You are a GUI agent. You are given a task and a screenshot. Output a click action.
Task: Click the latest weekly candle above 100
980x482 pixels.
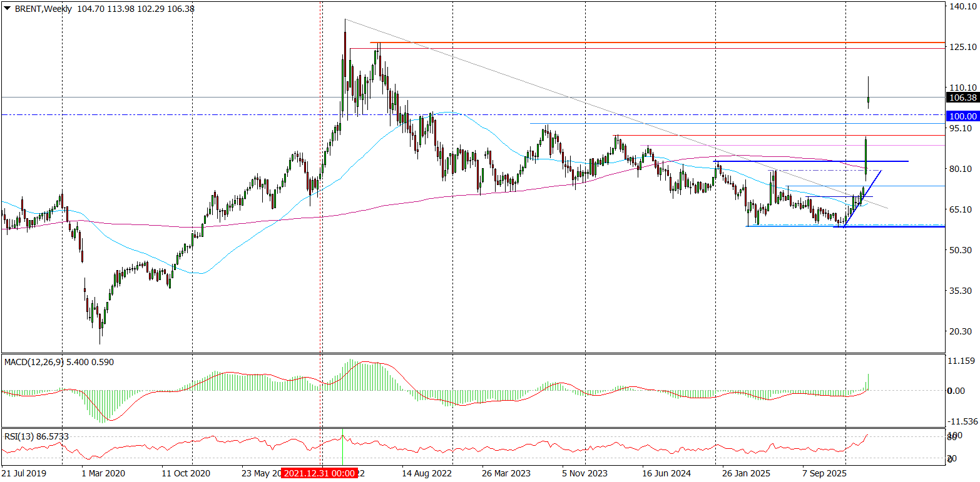coord(869,99)
